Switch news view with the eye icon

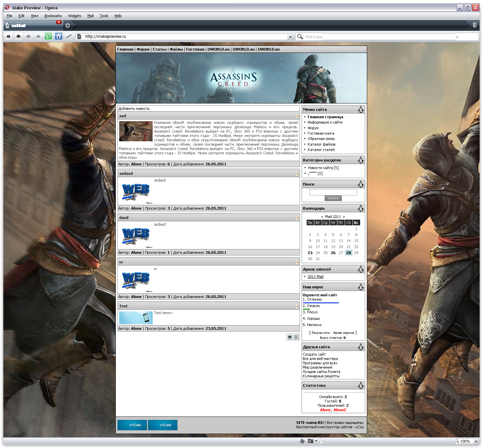pos(290,337)
